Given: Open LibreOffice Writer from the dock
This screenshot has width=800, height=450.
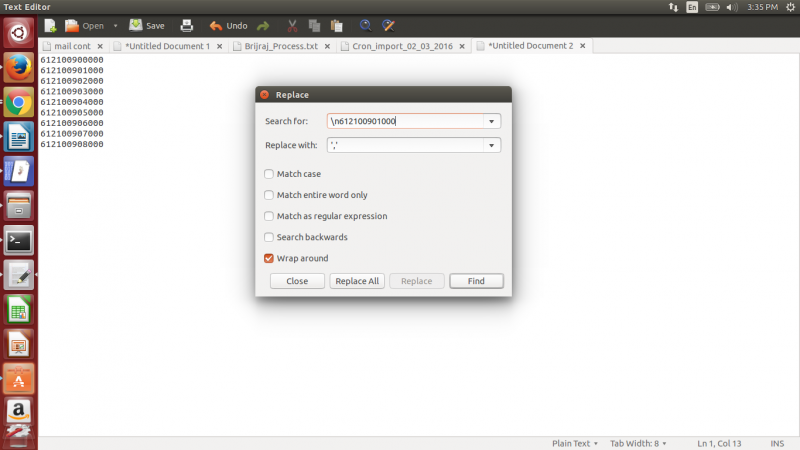Looking at the screenshot, I should pos(19,137).
